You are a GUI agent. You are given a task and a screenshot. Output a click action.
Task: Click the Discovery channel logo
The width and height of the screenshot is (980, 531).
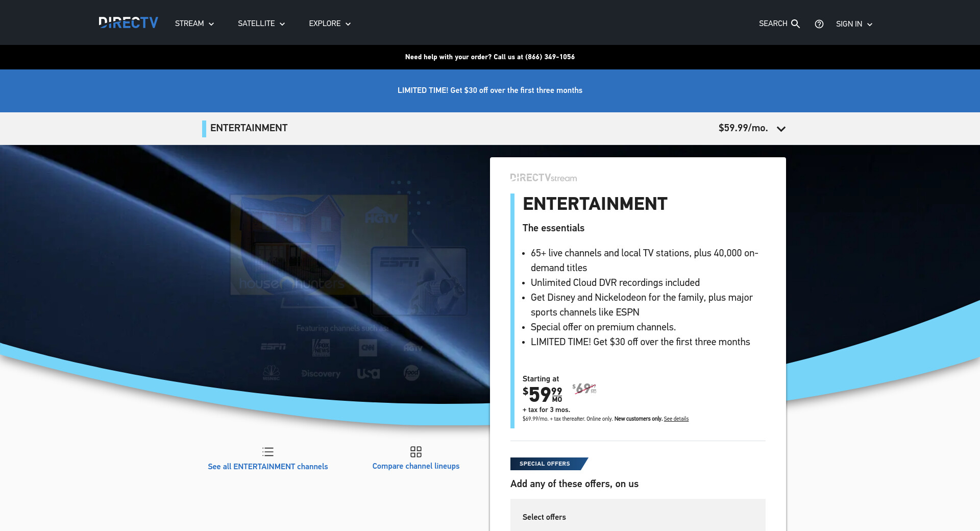click(321, 374)
